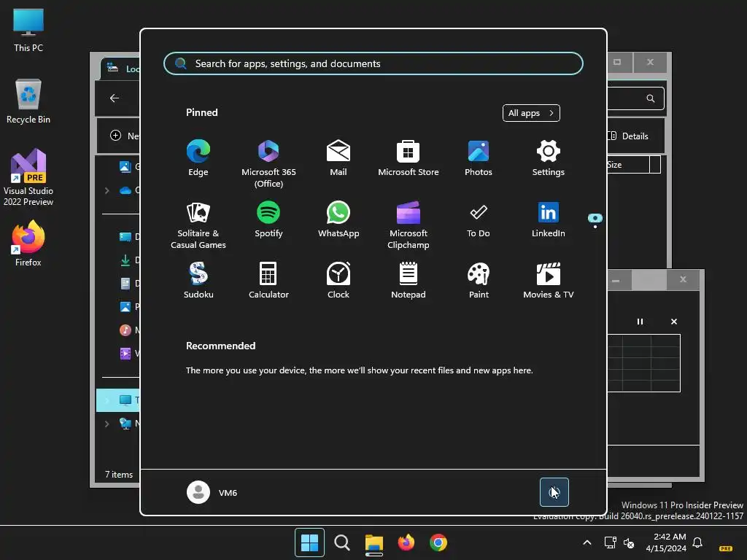Click Windows Start button on taskbar
Viewport: 747px width, 560px height.
click(309, 542)
